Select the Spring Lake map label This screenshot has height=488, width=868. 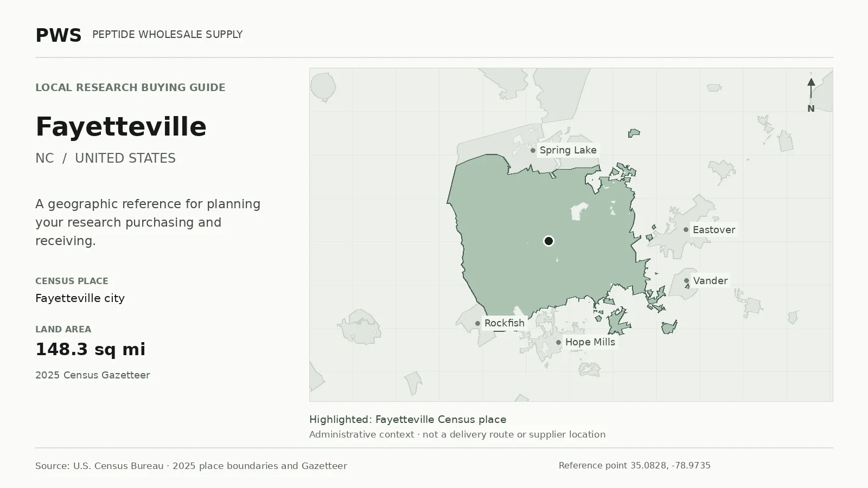(568, 150)
